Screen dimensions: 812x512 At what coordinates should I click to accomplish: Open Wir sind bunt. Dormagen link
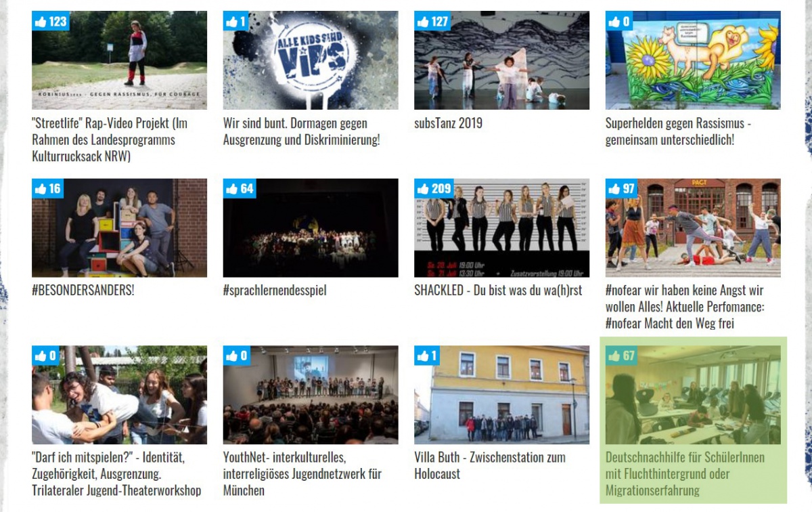click(302, 132)
